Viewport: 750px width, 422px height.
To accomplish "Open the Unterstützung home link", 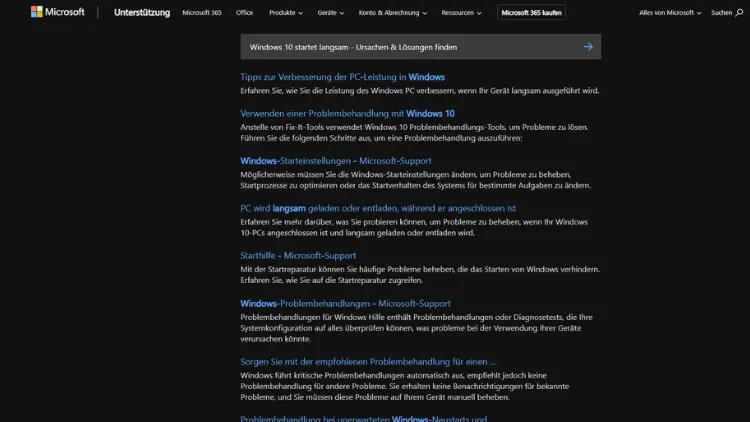I will pos(142,12).
